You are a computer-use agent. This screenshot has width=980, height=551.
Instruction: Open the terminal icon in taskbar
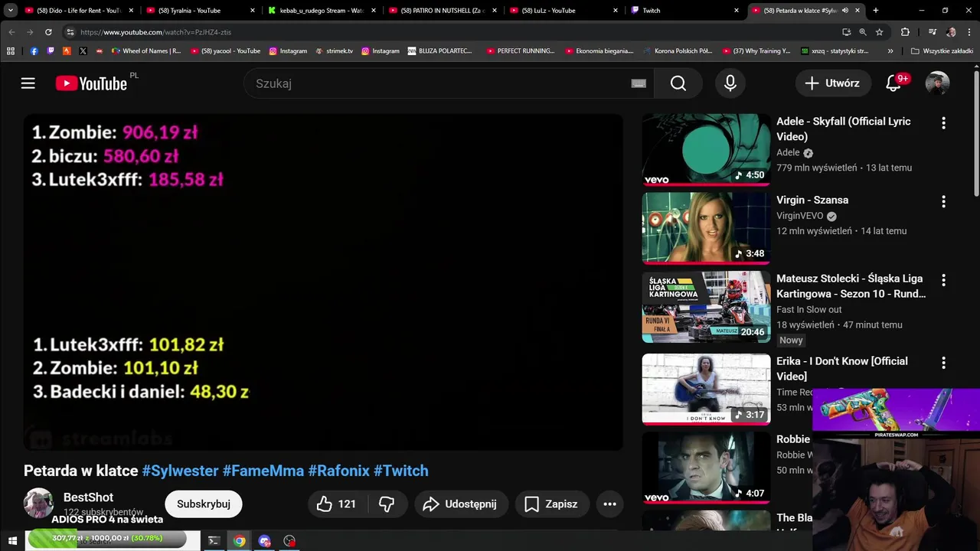click(214, 541)
